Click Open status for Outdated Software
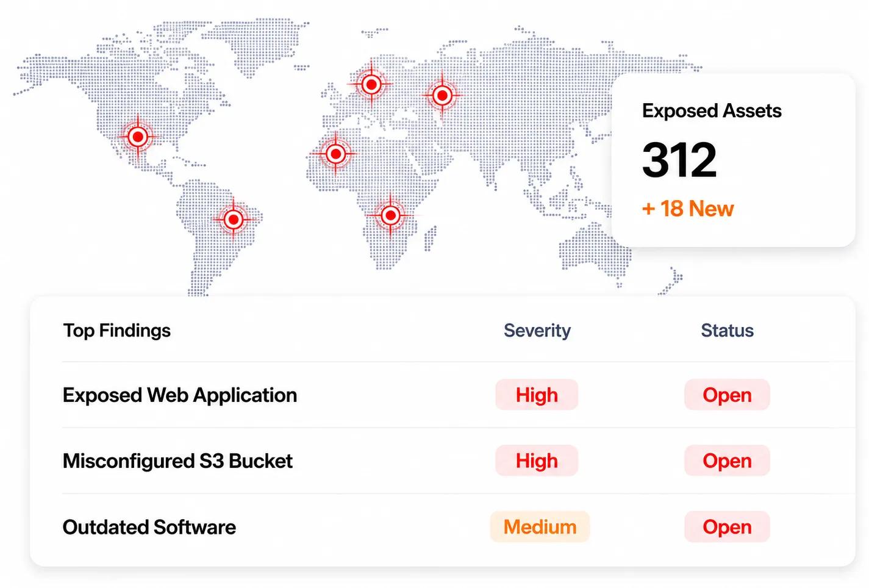Image resolution: width=869 pixels, height=588 pixels. click(x=727, y=526)
